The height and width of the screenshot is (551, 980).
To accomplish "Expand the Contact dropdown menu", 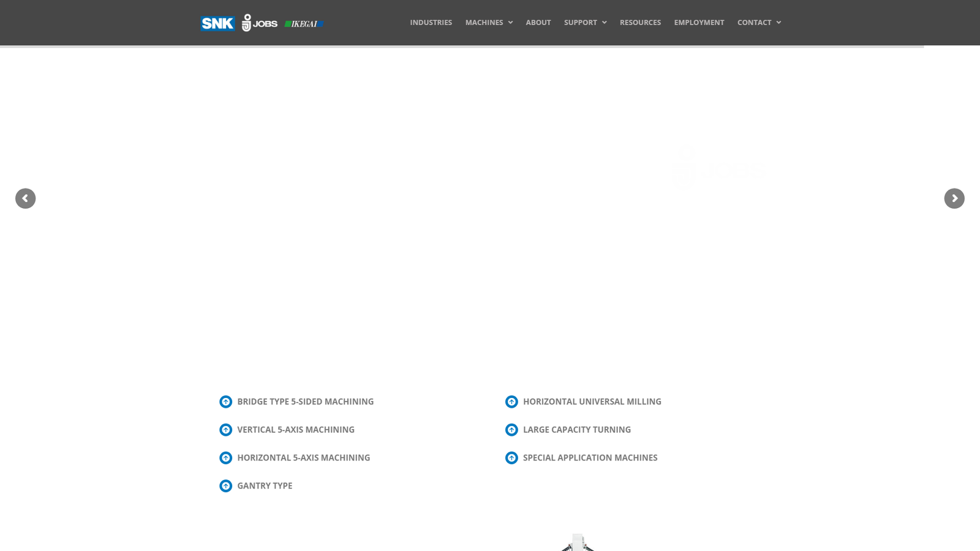I will click(x=759, y=23).
